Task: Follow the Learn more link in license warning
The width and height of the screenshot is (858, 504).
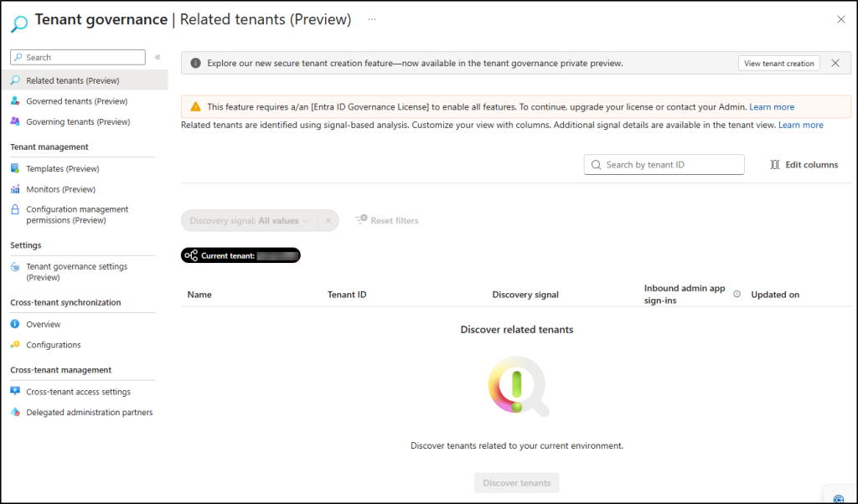Action: (772, 107)
